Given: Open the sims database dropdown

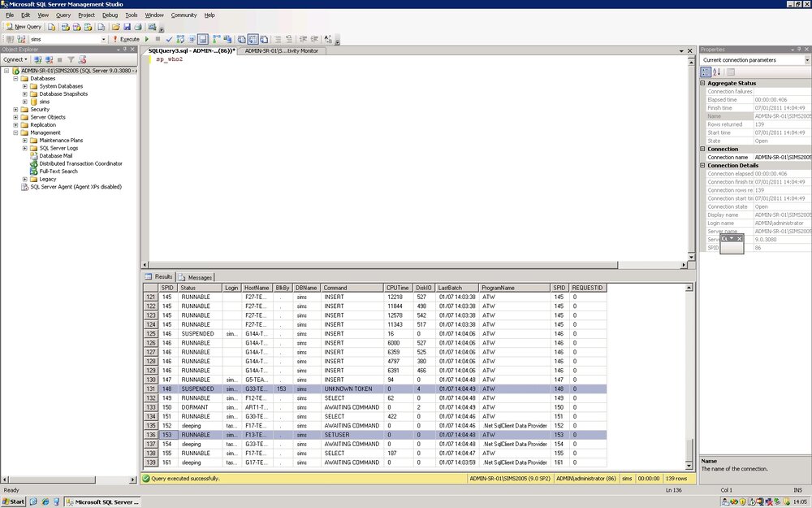Looking at the screenshot, I should click(104, 39).
